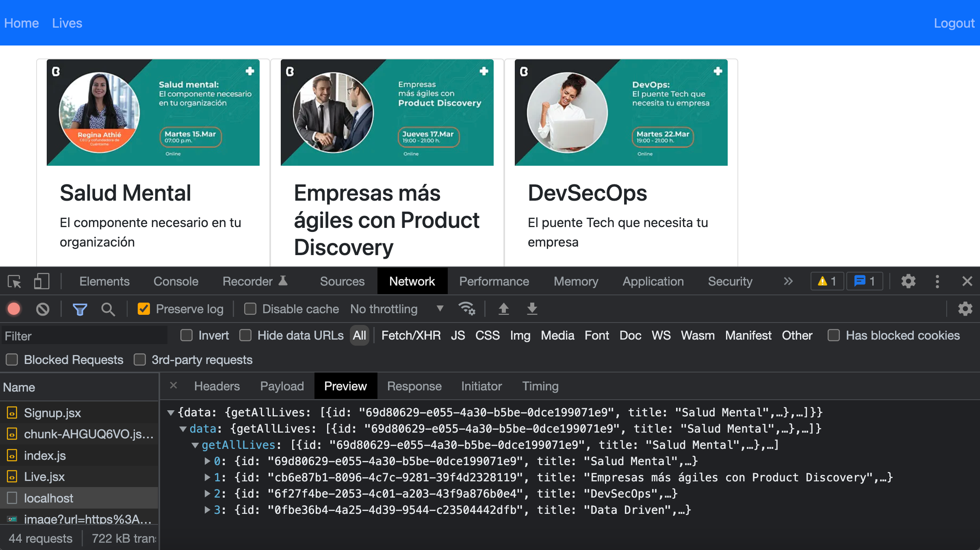Click the network filter funnel icon

tap(80, 309)
